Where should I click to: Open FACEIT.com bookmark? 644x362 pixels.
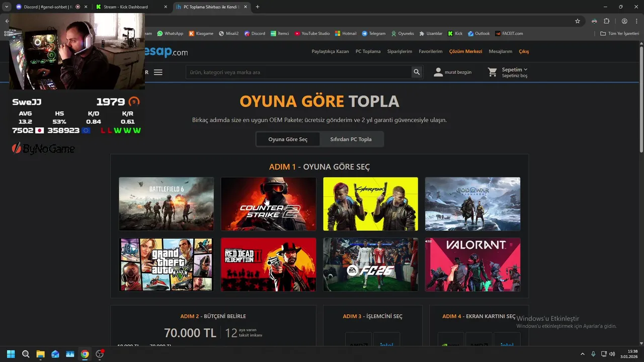click(509, 34)
